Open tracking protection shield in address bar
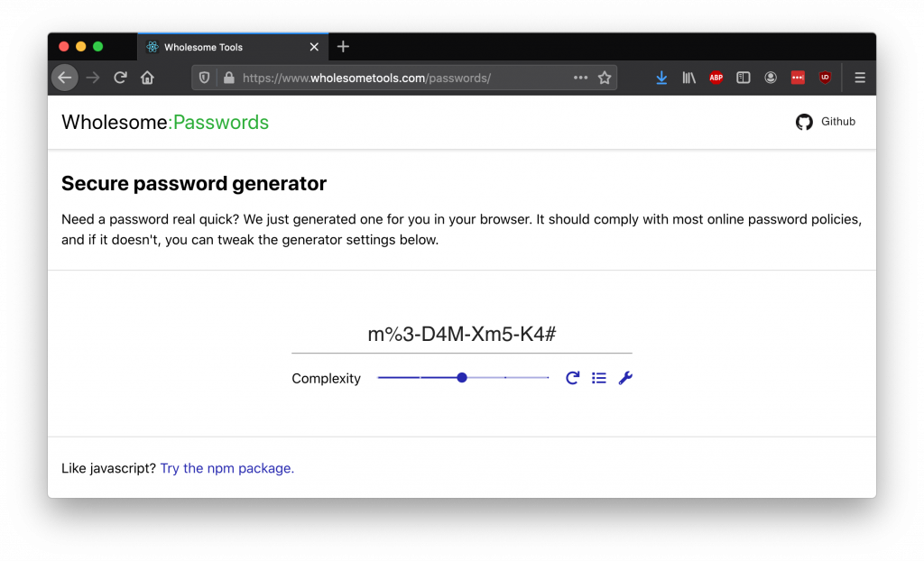The height and width of the screenshot is (561, 924). [x=204, y=78]
